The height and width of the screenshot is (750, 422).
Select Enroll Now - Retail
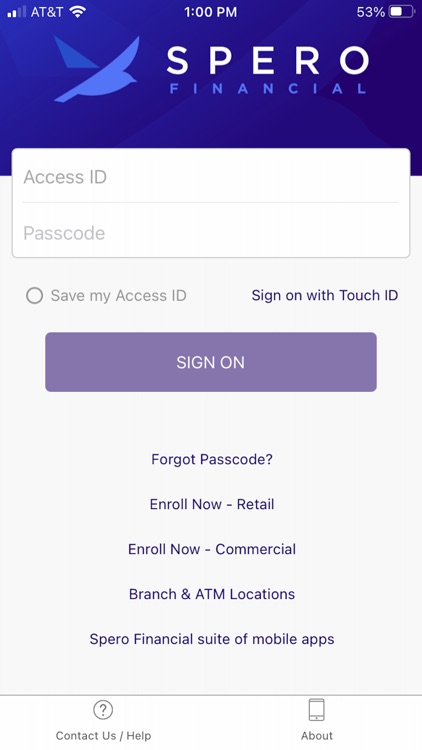(212, 504)
